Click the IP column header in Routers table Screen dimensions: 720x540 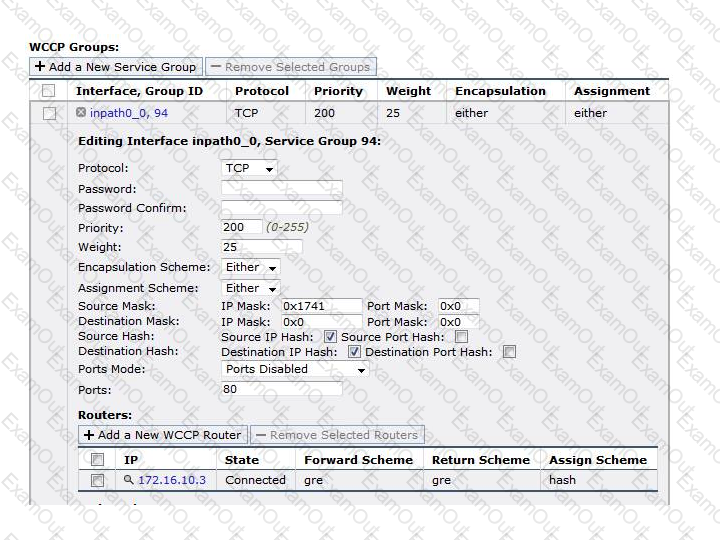[x=131, y=460]
